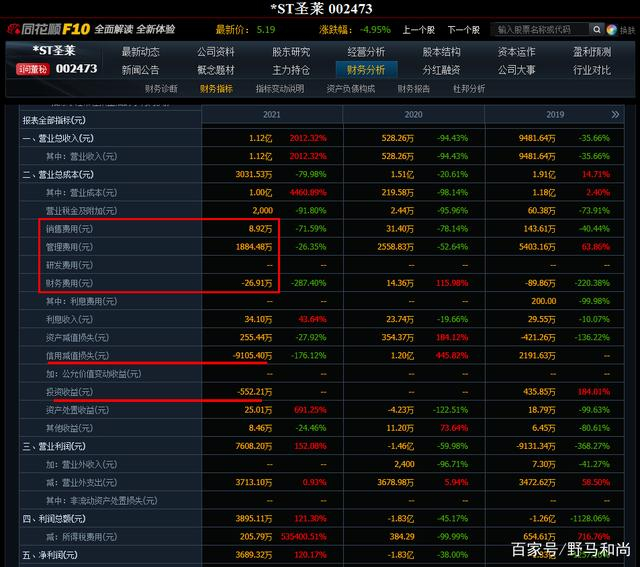Click the latest price 5.19
The height and width of the screenshot is (567, 640).
266,30
